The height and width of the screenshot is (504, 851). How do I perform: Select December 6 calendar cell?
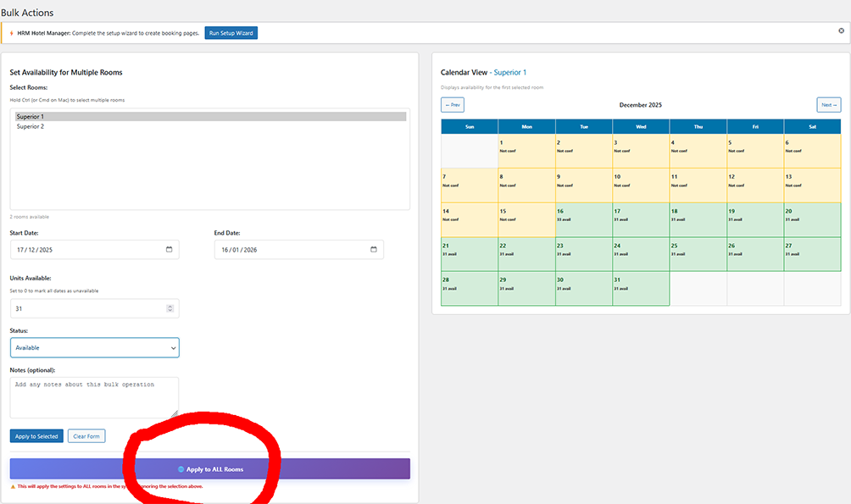click(x=813, y=151)
